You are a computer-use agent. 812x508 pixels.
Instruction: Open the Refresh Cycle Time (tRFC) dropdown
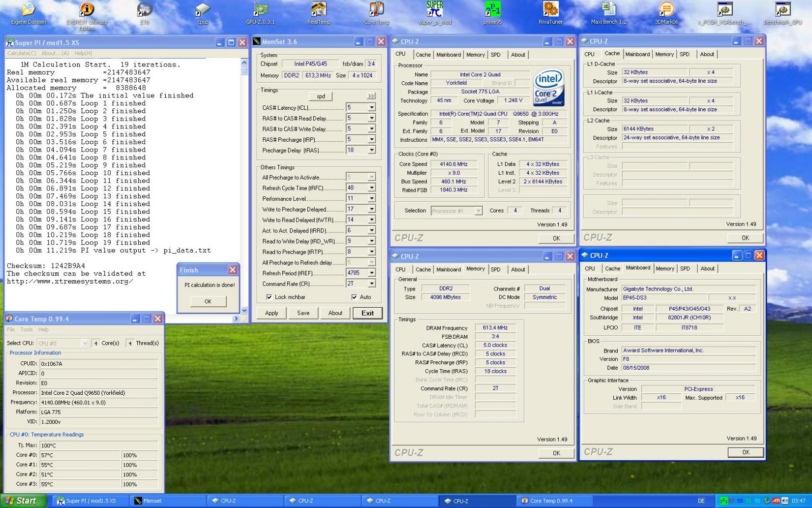(371, 188)
